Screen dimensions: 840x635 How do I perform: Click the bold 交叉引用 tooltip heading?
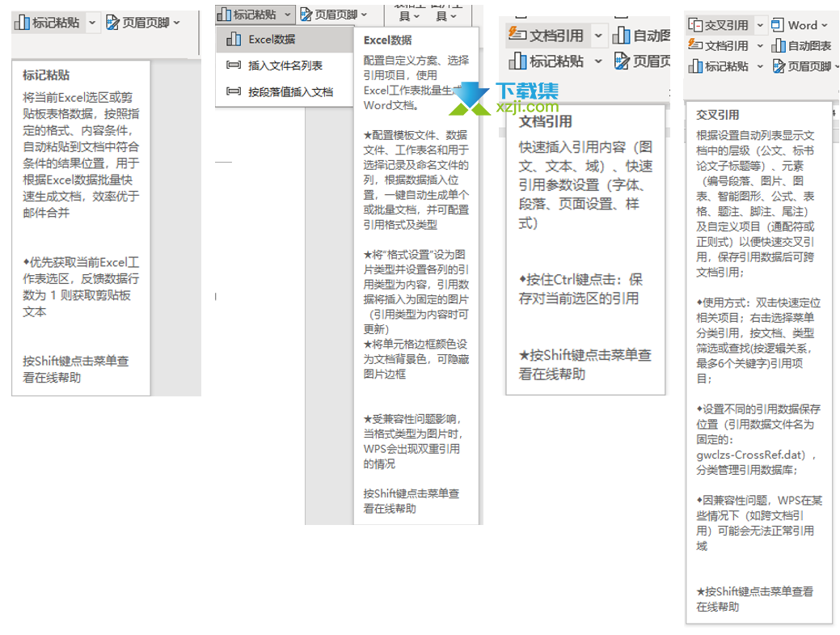(717, 115)
